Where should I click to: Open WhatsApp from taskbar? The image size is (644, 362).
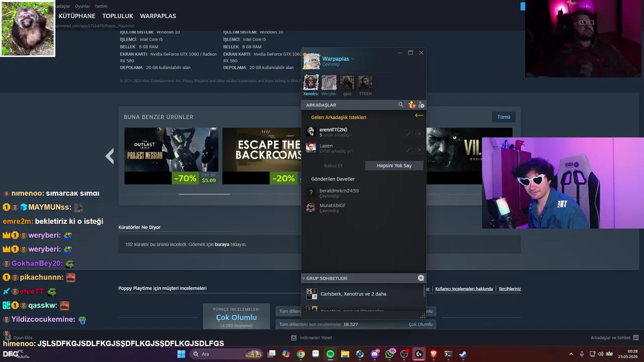pyautogui.click(x=389, y=354)
